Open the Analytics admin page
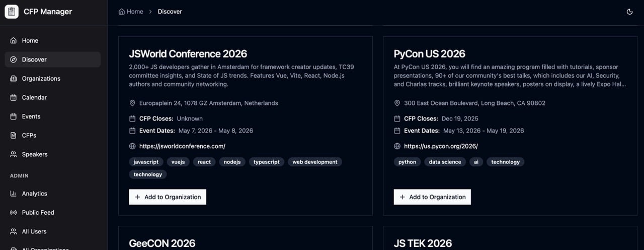The width and height of the screenshot is (644, 250). click(x=53, y=194)
